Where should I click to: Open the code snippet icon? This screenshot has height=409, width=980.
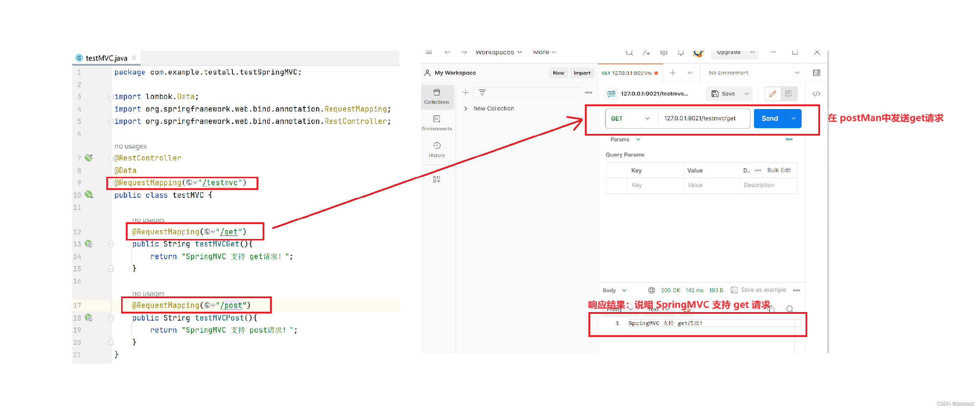pyautogui.click(x=817, y=94)
